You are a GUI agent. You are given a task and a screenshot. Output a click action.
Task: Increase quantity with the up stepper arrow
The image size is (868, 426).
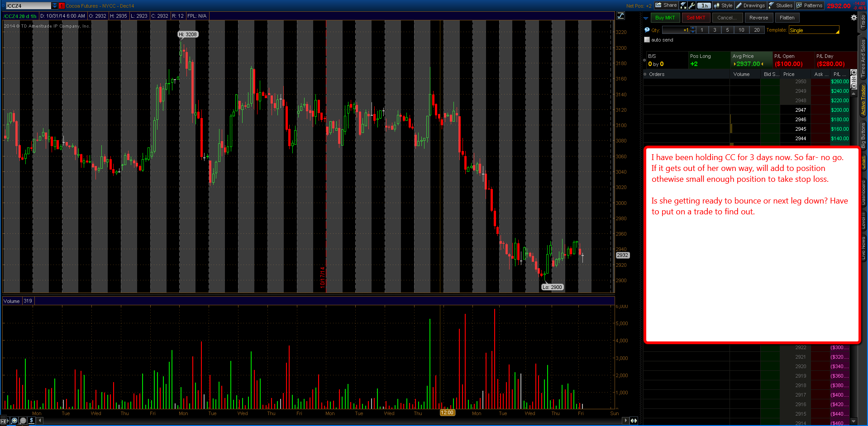[x=693, y=28]
